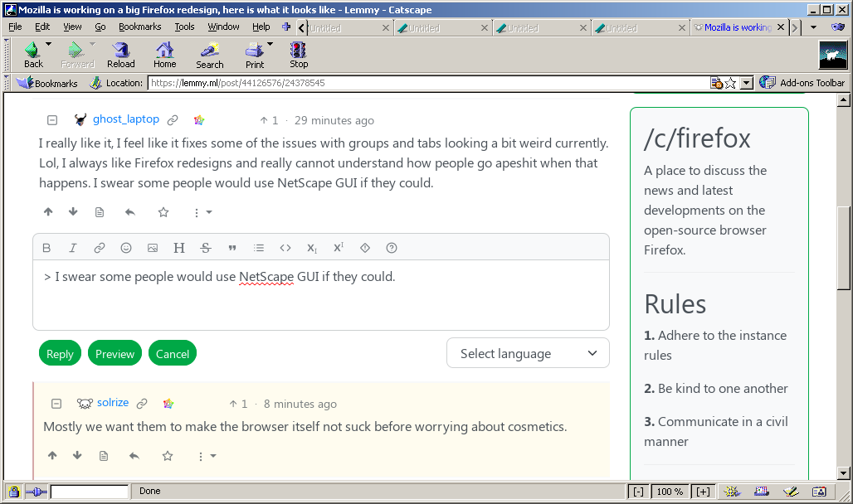Insert a code block via code icon

pos(285,248)
